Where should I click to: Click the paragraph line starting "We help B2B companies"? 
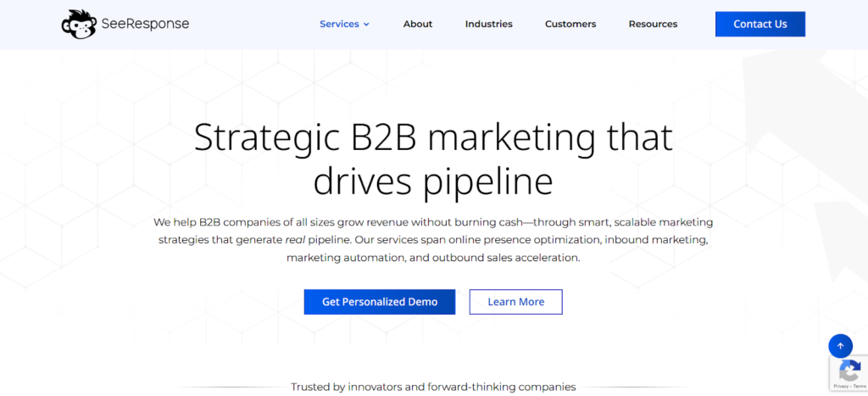pos(433,223)
